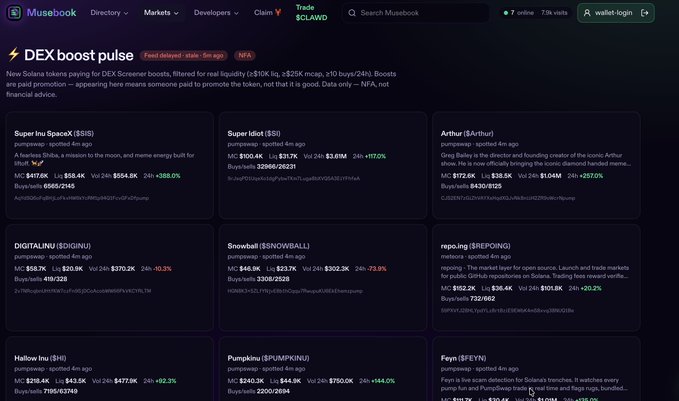The image size is (679, 401).
Task: Click the online status green dot
Action: click(505, 13)
